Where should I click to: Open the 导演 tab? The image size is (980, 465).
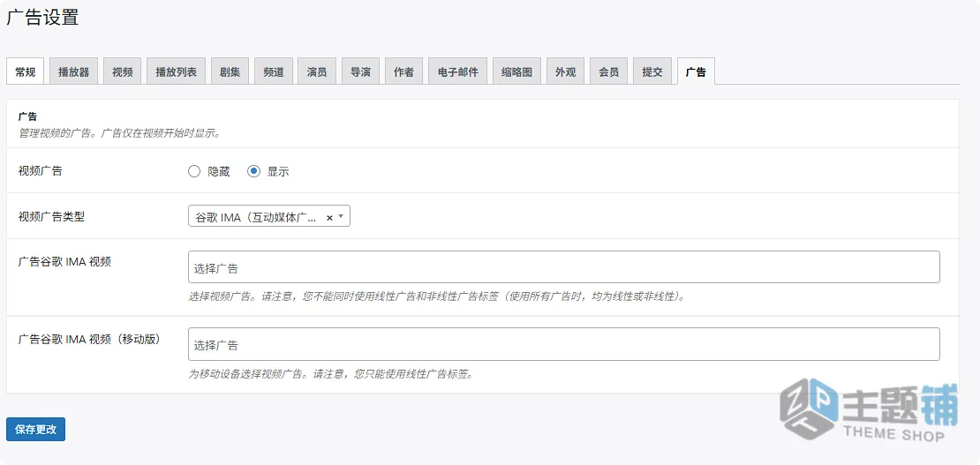click(x=360, y=71)
